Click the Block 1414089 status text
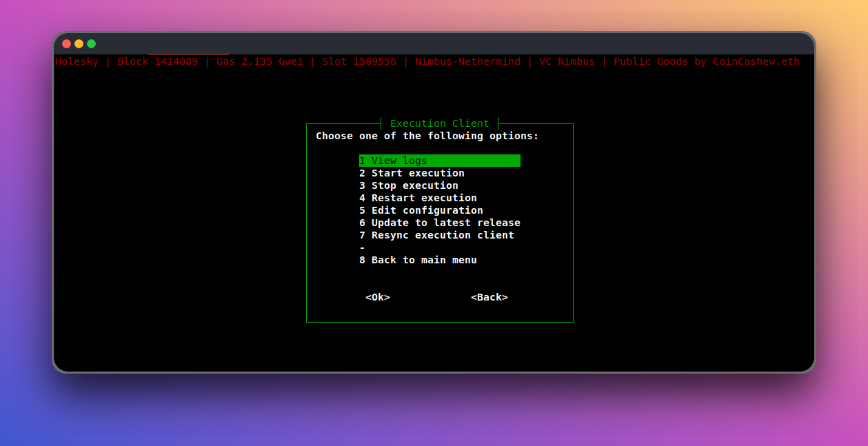The width and height of the screenshot is (868, 446). pos(157,61)
